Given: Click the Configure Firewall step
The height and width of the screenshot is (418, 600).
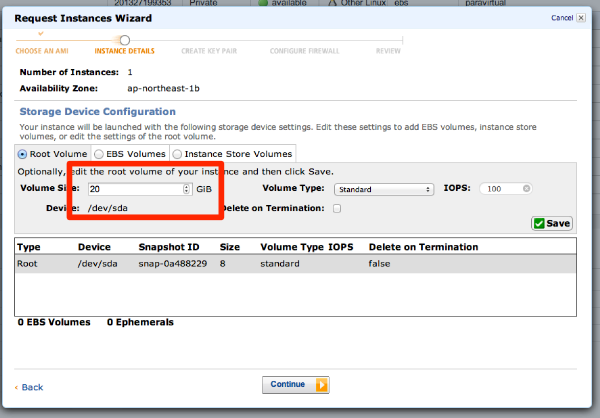Looking at the screenshot, I should coord(305,51).
